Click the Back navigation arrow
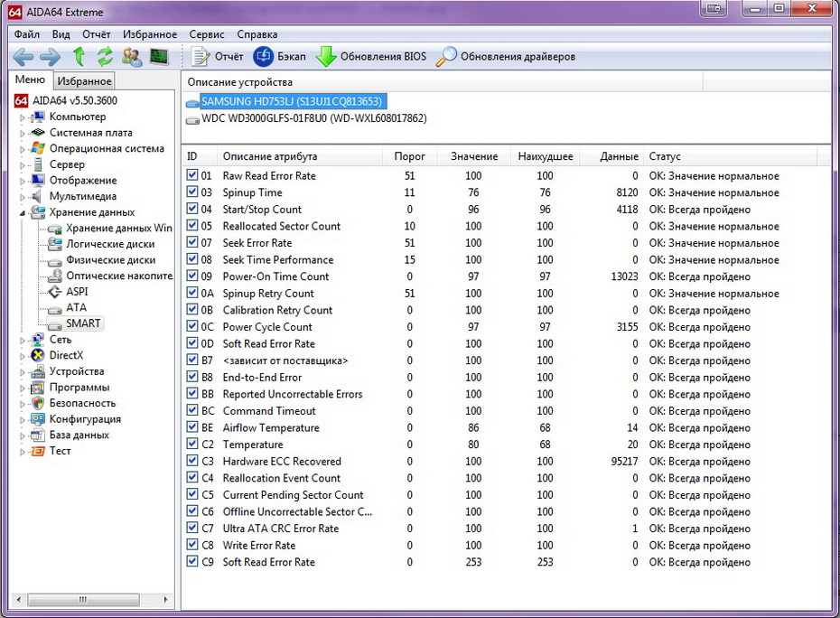This screenshot has width=840, height=618. pyautogui.click(x=23, y=56)
